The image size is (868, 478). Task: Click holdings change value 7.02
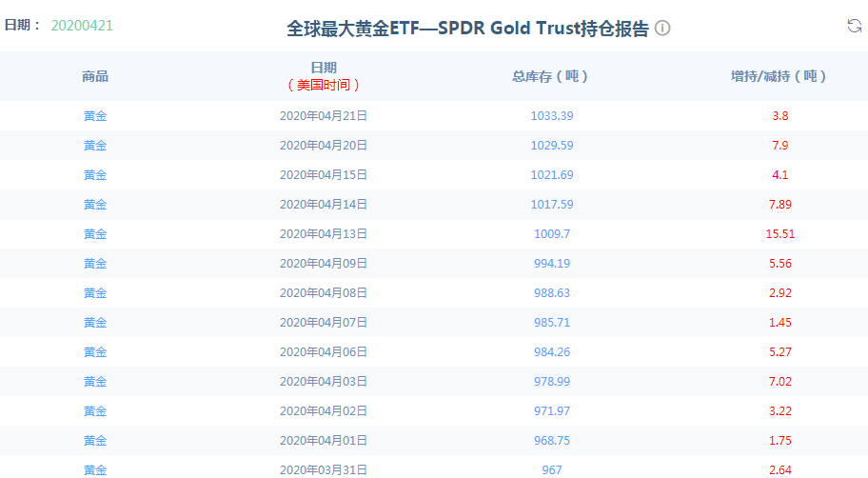(780, 382)
